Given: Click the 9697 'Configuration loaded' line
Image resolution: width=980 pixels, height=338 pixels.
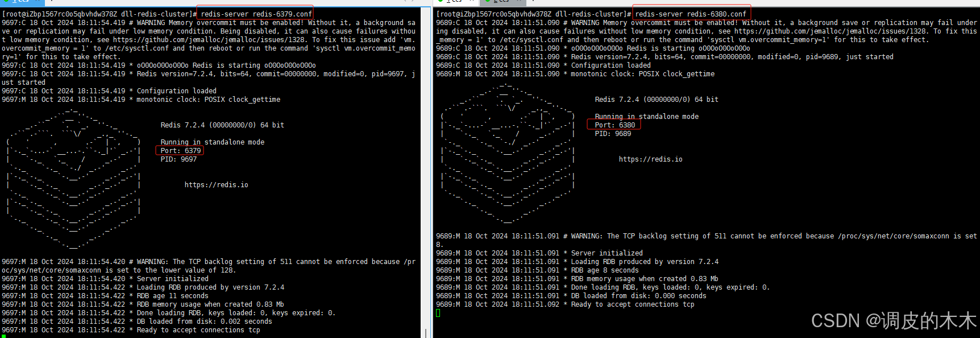Looking at the screenshot, I should tap(109, 91).
